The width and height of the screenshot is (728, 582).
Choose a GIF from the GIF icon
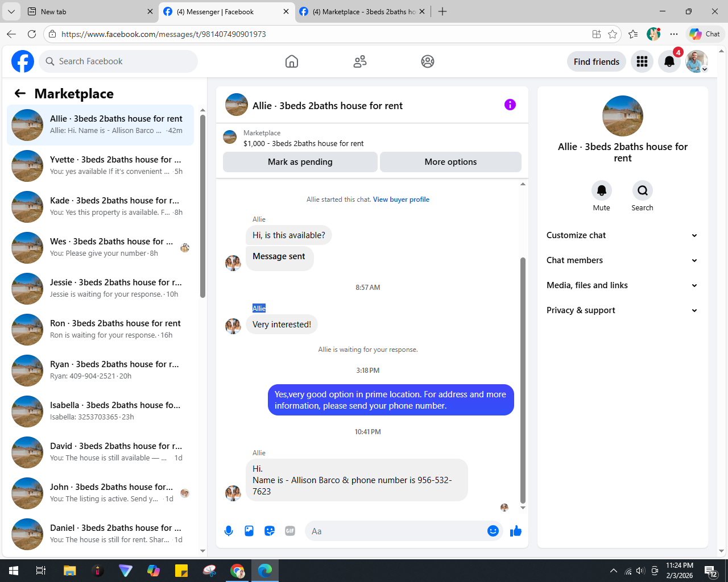[290, 531]
